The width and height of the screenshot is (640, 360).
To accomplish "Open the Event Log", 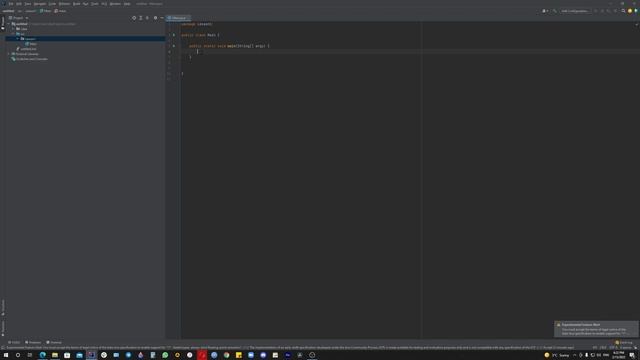I will coord(624,342).
